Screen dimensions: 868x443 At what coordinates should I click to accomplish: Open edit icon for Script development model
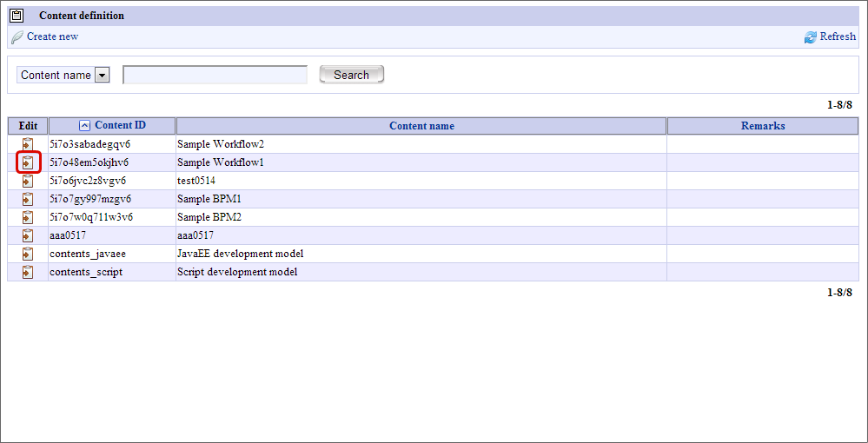pos(28,273)
